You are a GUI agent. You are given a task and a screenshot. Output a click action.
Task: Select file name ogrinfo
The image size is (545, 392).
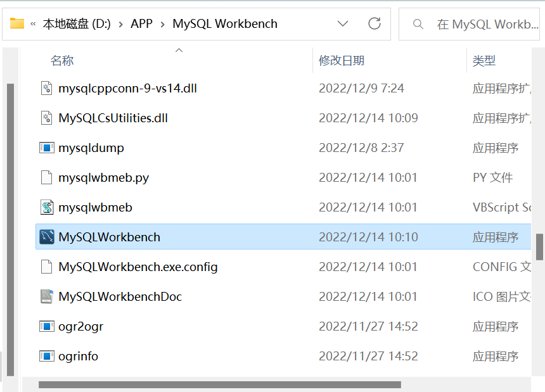[78, 357]
